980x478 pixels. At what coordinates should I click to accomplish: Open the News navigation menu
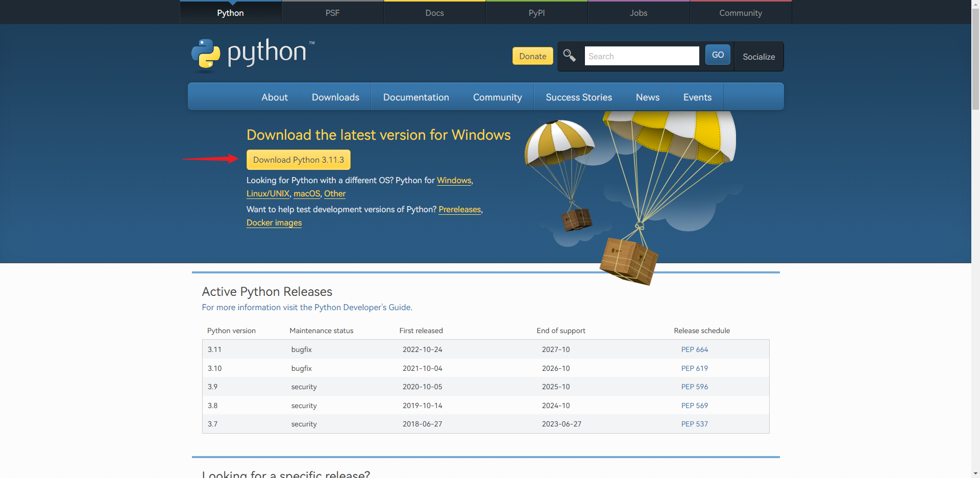(x=648, y=97)
